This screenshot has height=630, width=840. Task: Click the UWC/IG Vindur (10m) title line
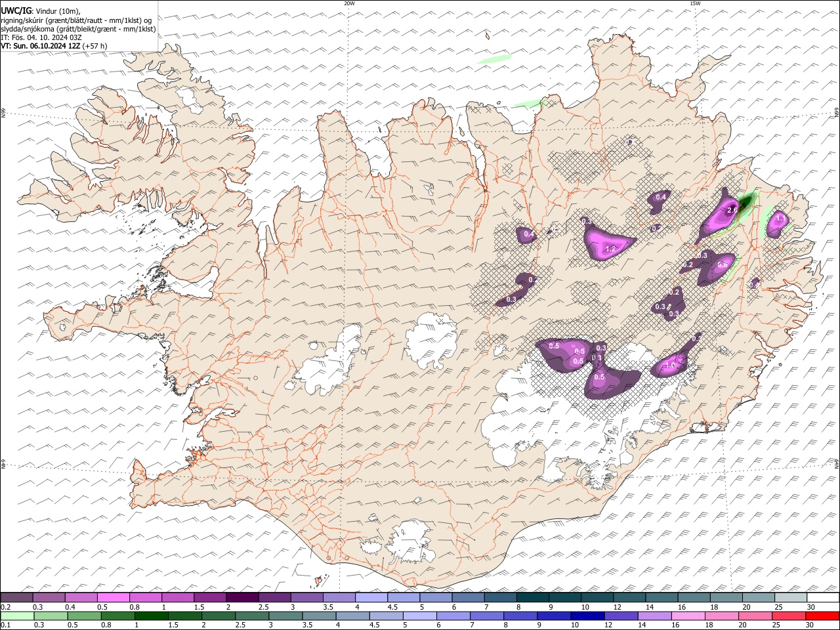click(x=41, y=11)
